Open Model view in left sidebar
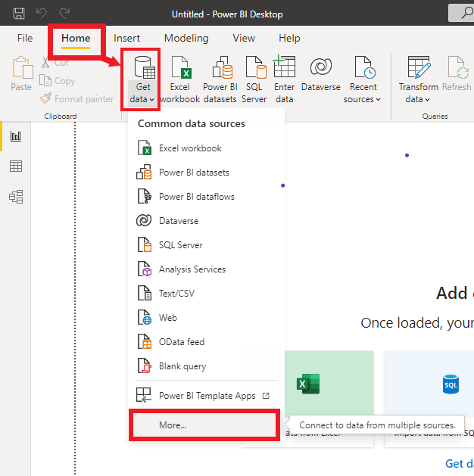474x476 pixels. 16,197
